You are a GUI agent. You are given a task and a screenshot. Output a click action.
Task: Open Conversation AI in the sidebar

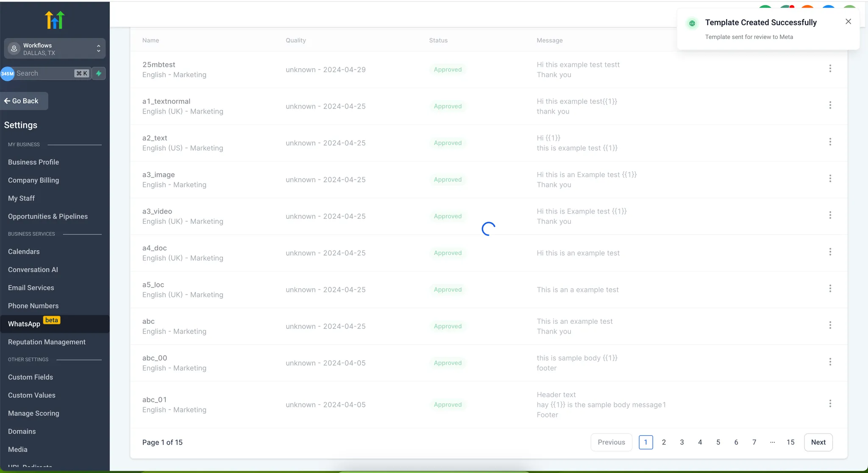point(33,270)
